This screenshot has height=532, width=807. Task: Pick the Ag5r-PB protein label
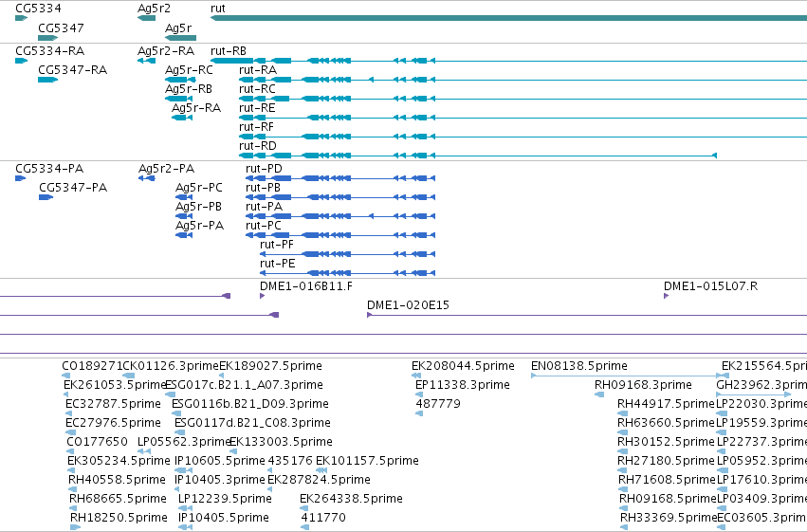coord(198,207)
